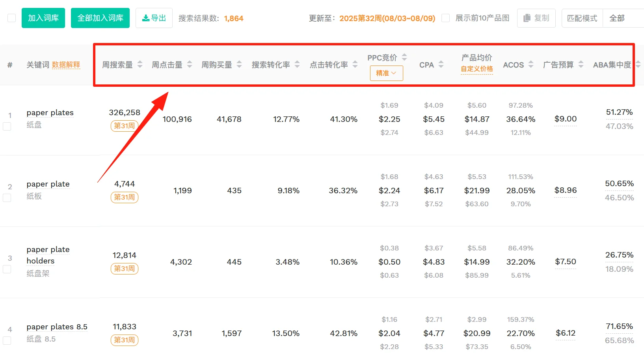The height and width of the screenshot is (353, 644).
Task: Click the download icon in 导出 button
Action: 146,18
